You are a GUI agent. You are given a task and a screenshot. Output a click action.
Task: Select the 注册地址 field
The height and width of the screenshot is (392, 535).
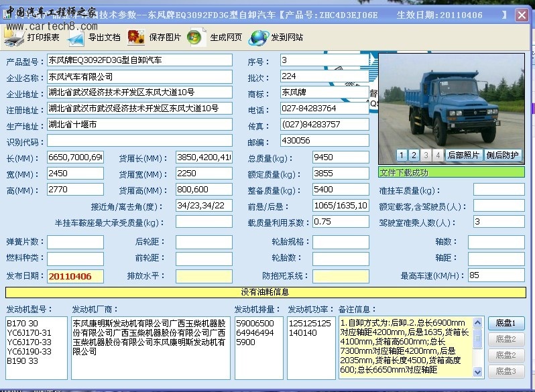tap(139, 109)
